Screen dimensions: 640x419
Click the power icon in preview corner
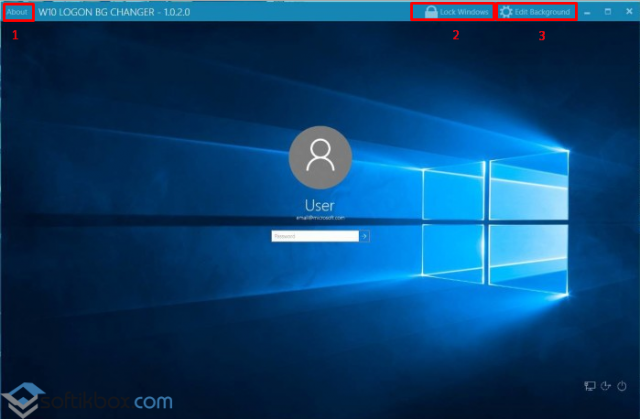point(622,386)
